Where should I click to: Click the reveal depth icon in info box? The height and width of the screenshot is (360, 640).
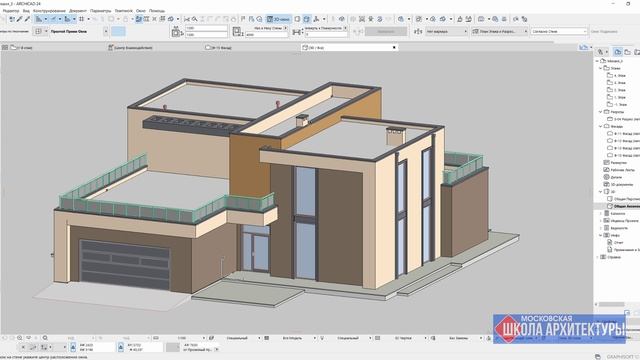(x=297, y=32)
